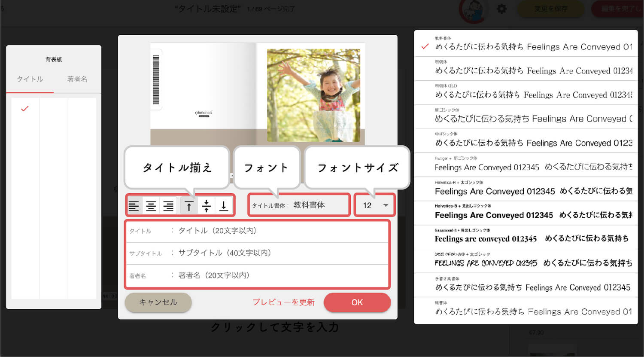This screenshot has height=357, width=644.
Task: Choose the 明朝体 font option
Action: pos(526,68)
